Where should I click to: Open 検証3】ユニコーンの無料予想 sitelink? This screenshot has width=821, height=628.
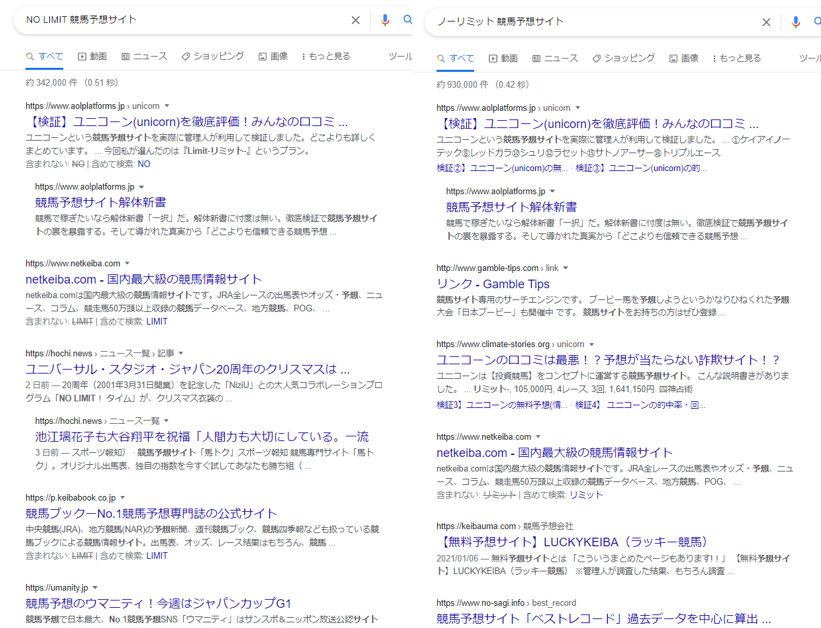(502, 405)
